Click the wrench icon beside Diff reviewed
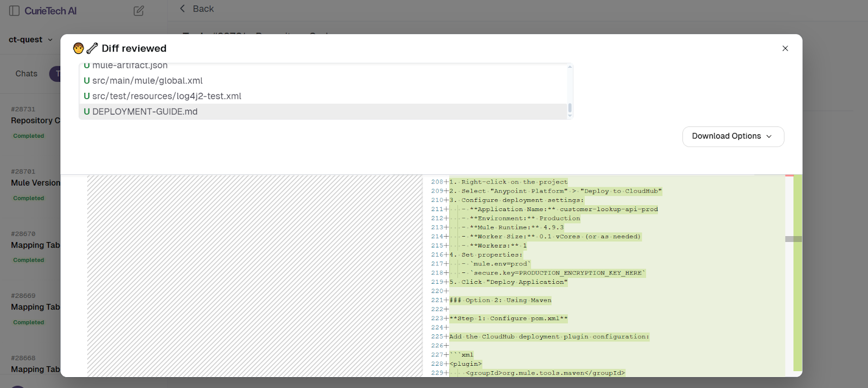This screenshot has height=388, width=868. pos(92,48)
